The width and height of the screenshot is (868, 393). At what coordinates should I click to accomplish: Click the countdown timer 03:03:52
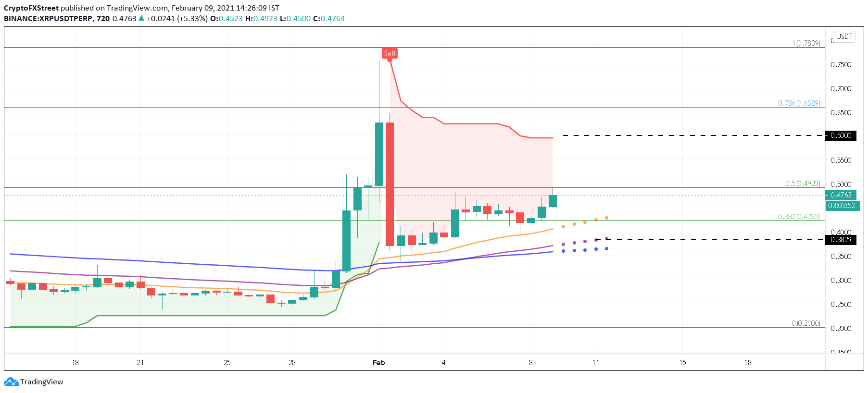pyautogui.click(x=843, y=206)
